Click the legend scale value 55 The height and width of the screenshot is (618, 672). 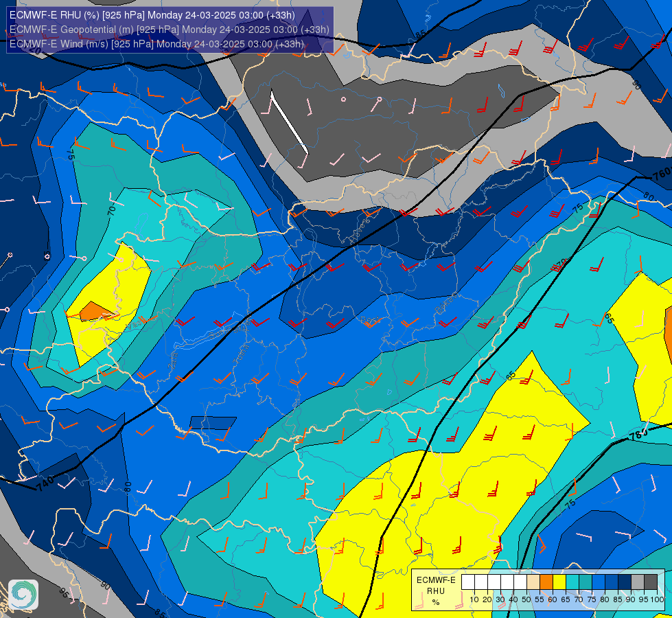tap(540, 599)
